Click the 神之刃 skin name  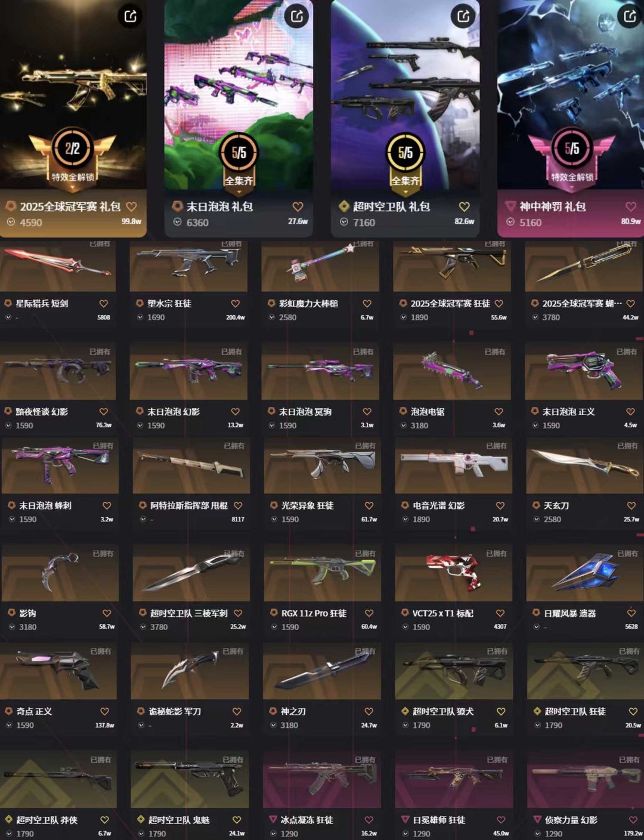click(x=293, y=711)
